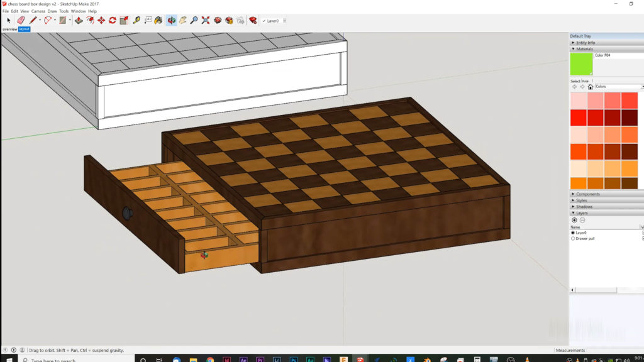Viewport: 644px width, 362px height.
Task: Activate the Push/Pull tool
Action: (x=79, y=21)
